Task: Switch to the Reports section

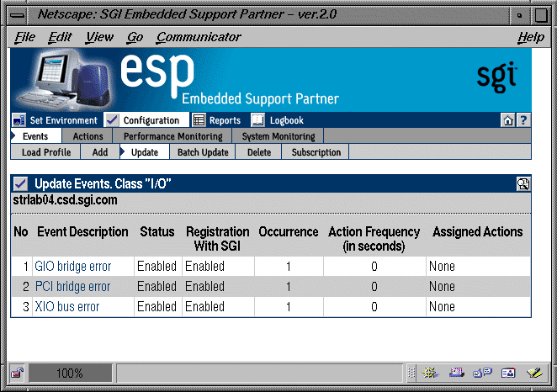Action: [x=225, y=120]
